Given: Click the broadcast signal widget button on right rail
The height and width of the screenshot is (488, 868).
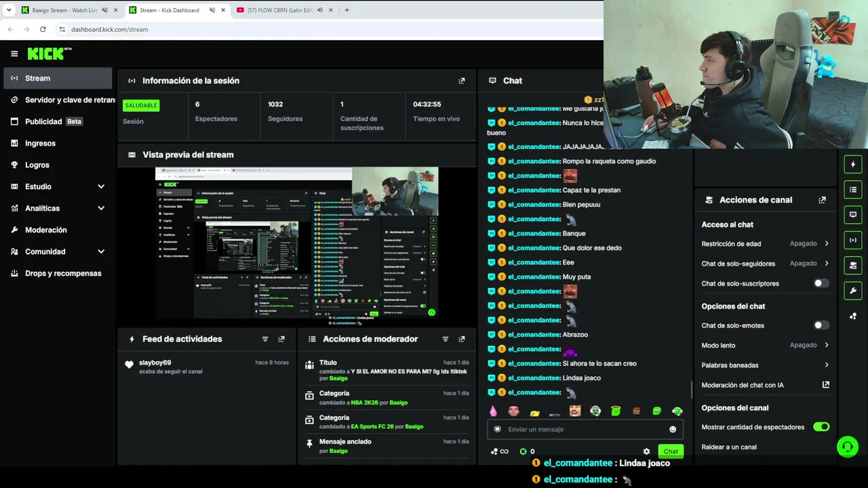Looking at the screenshot, I should click(853, 240).
